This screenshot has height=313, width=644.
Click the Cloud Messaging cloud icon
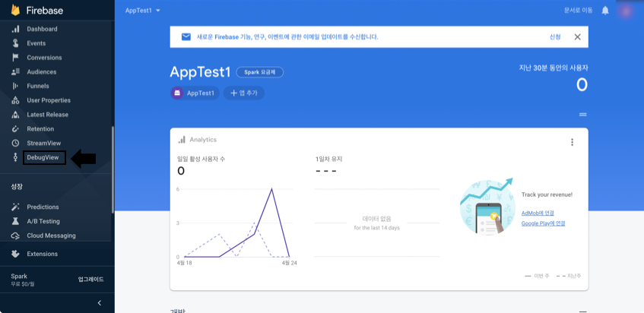tap(15, 236)
